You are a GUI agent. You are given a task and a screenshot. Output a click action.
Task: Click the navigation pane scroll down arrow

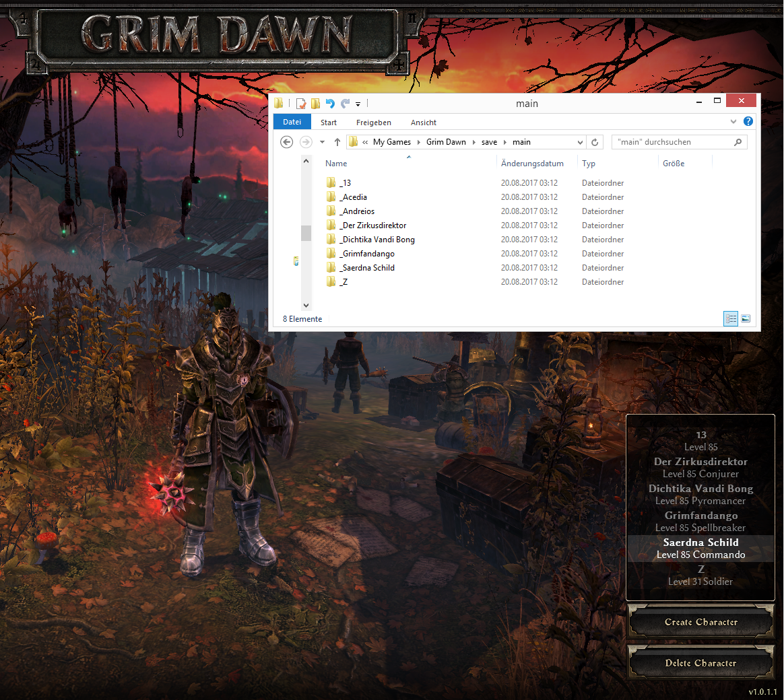(306, 306)
